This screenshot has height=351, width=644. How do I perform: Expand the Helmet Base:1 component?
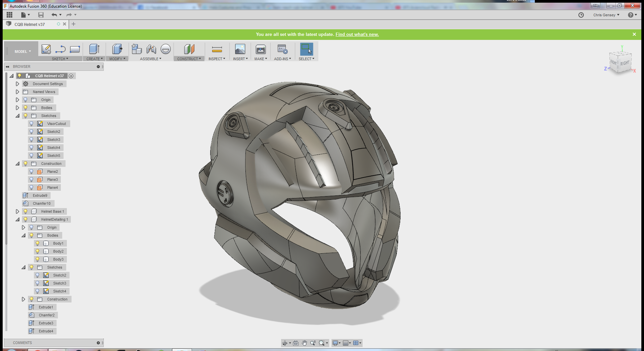pos(18,211)
